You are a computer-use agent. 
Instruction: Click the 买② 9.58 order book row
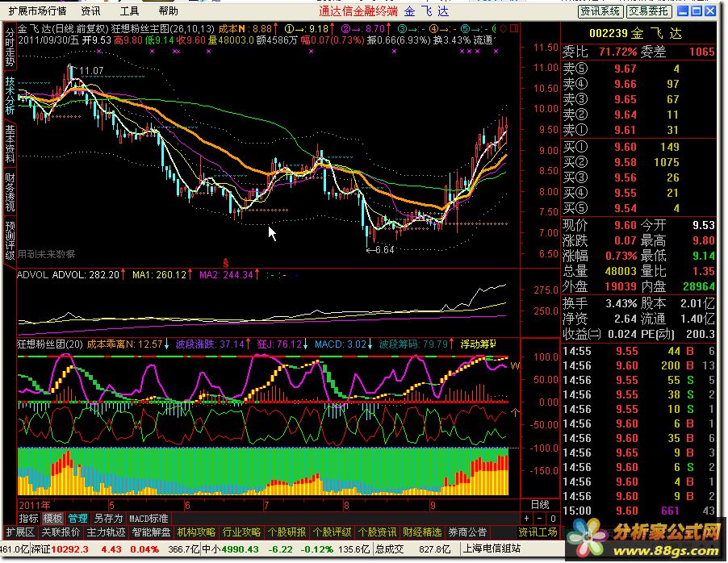pyautogui.click(x=639, y=162)
